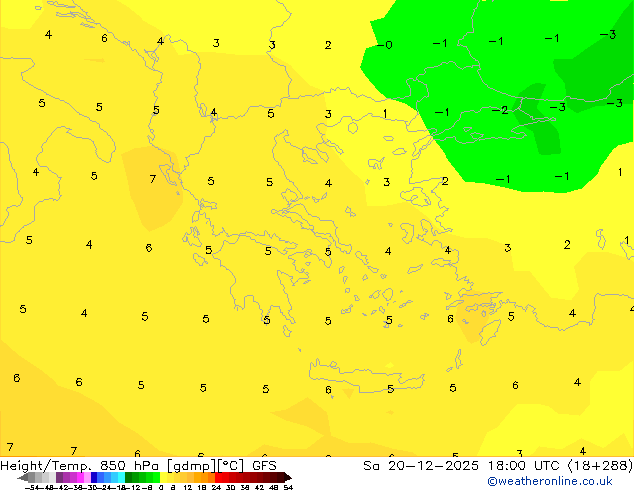This screenshot has height=490, width=634.
Task: Click the gray arrow at legend's -54 end
Action: [x=23, y=477]
